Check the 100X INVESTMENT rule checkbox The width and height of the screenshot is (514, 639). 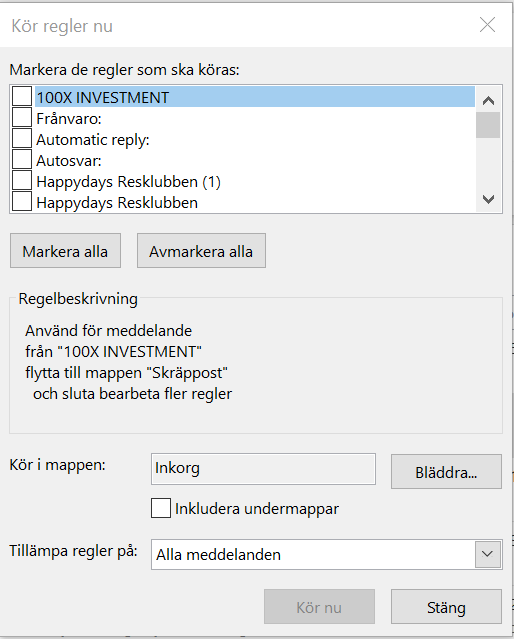tap(22, 97)
